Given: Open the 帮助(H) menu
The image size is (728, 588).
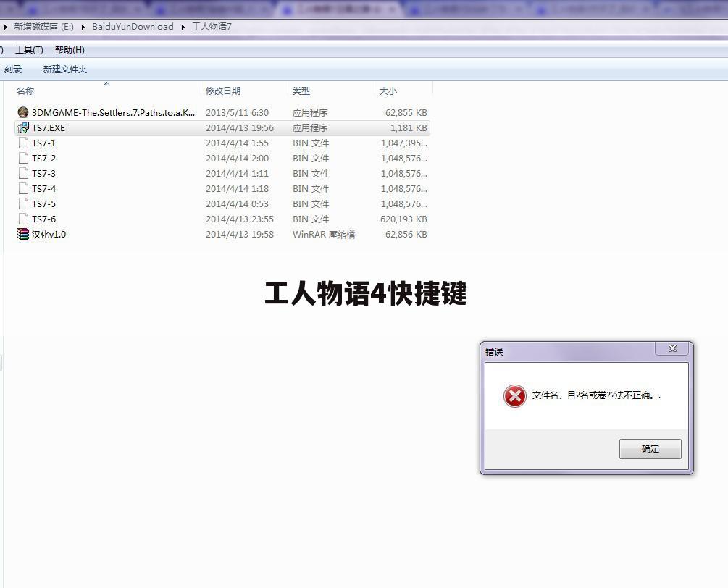Looking at the screenshot, I should pos(70,50).
